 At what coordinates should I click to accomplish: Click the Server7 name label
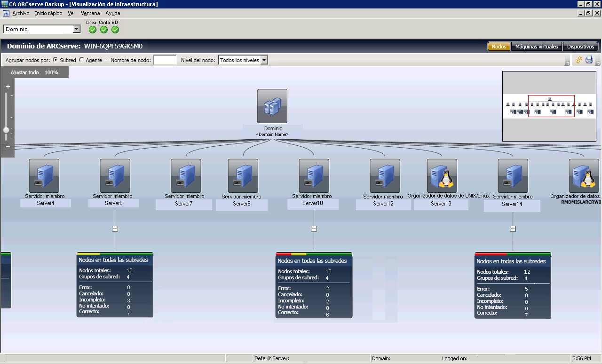click(184, 204)
